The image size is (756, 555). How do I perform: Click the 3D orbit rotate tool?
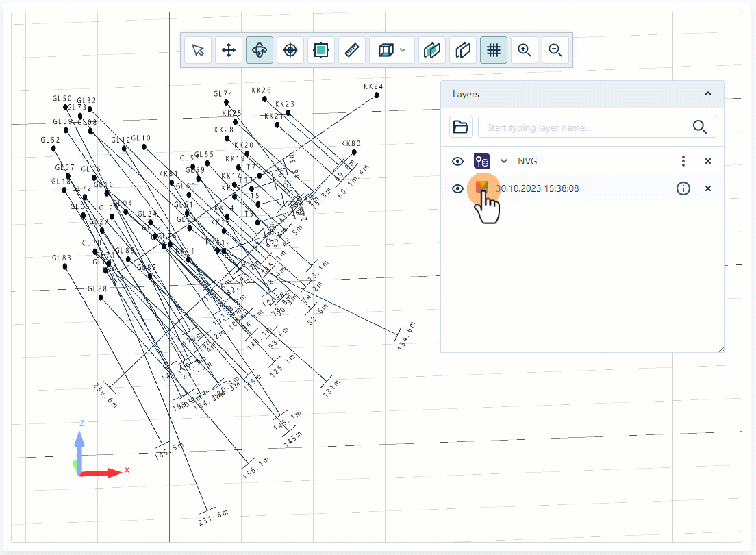[x=260, y=50]
